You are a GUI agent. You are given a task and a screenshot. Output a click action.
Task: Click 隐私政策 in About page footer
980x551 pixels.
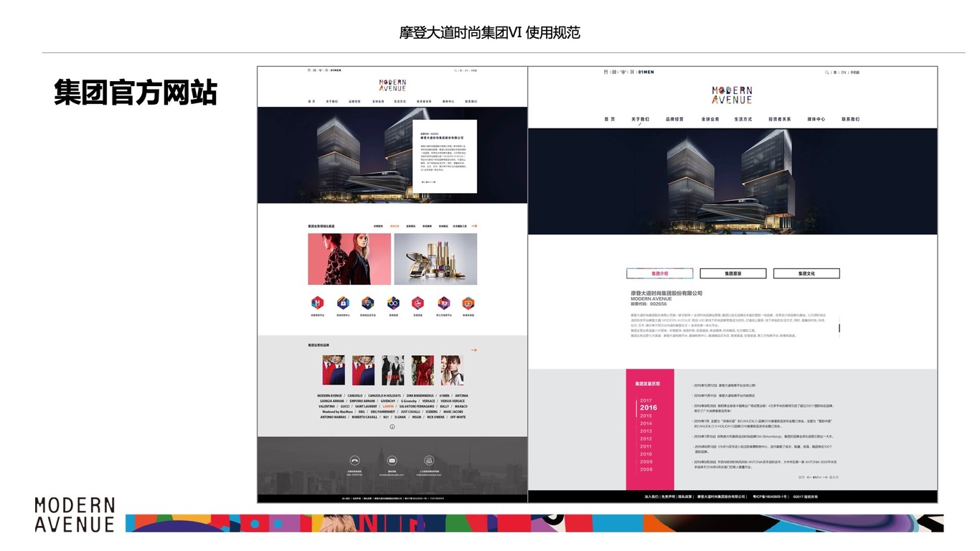coord(685,496)
